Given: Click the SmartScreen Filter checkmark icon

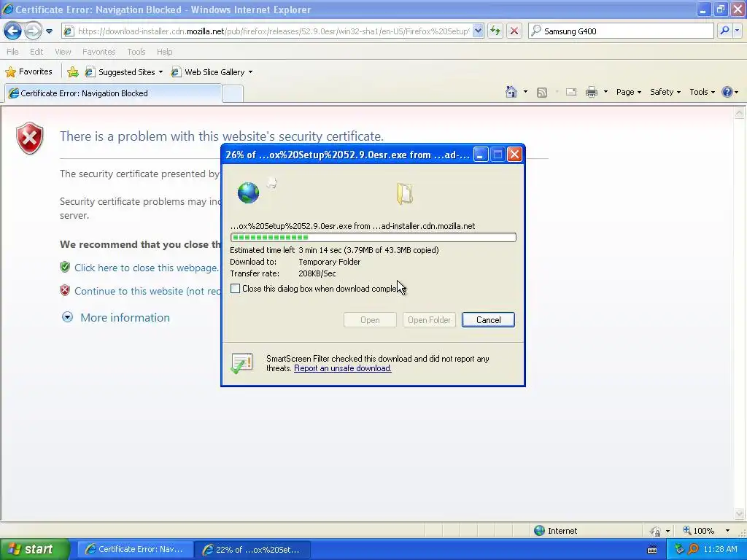Looking at the screenshot, I should 242,364.
